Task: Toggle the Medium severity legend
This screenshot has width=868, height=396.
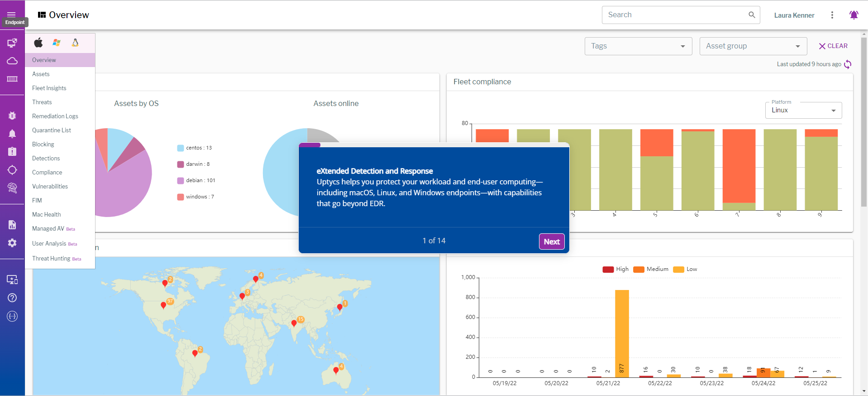Action: point(651,269)
